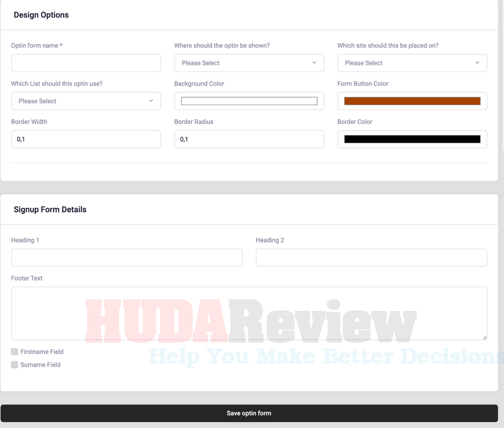Screen dimensions: 504x428
Task: Enable the Firstname Field checkbox
Action: pyautogui.click(x=15, y=351)
